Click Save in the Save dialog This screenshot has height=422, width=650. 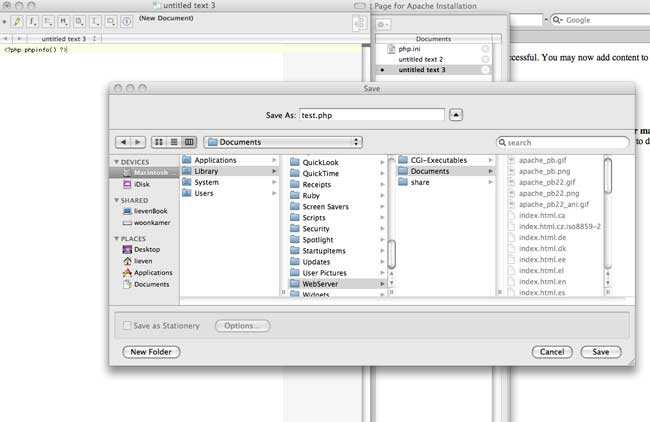coord(601,352)
